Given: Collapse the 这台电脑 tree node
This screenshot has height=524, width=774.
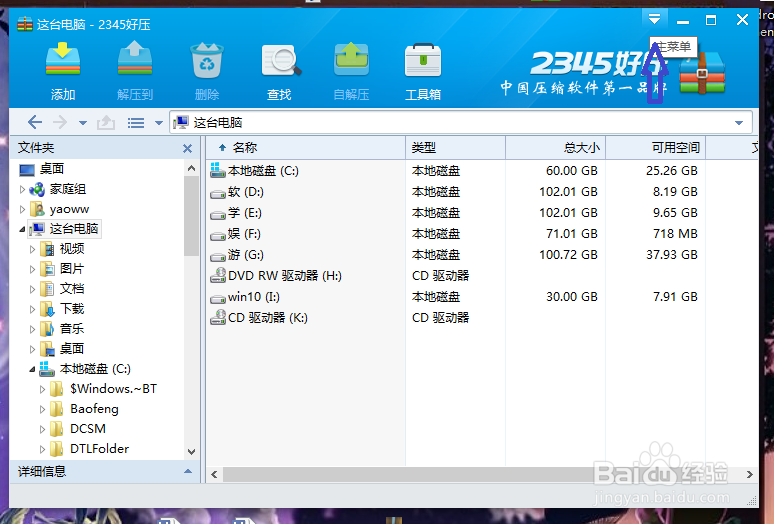Looking at the screenshot, I should [22, 229].
